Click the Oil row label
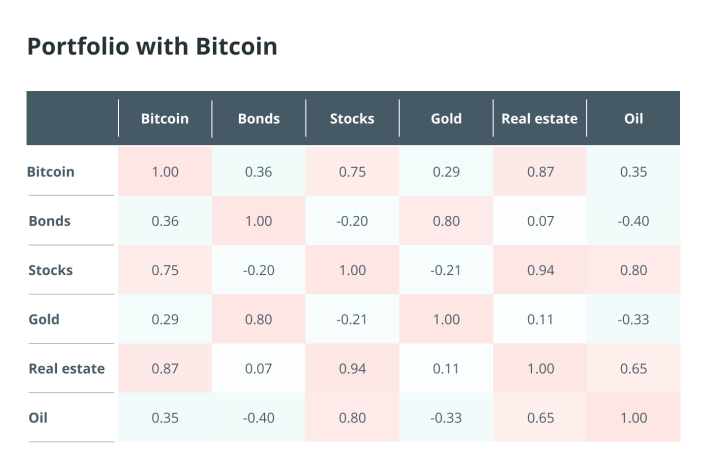Screen dimensions: 710x462 point(38,418)
